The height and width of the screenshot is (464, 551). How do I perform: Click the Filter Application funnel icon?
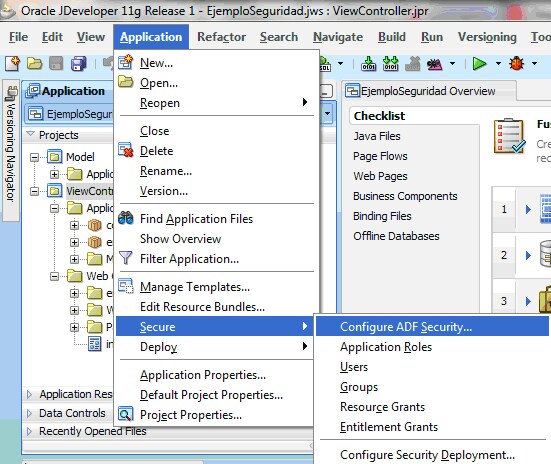tap(125, 258)
